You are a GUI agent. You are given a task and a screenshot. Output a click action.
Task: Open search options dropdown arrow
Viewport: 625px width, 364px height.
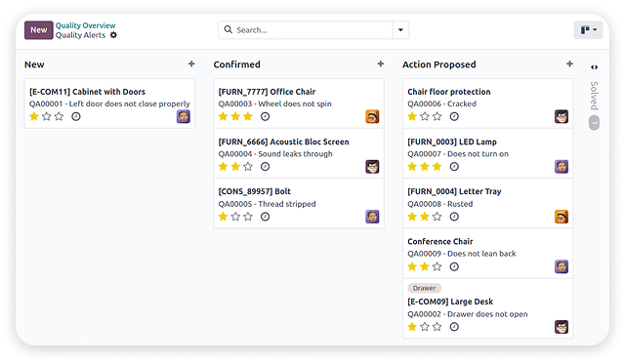point(400,30)
